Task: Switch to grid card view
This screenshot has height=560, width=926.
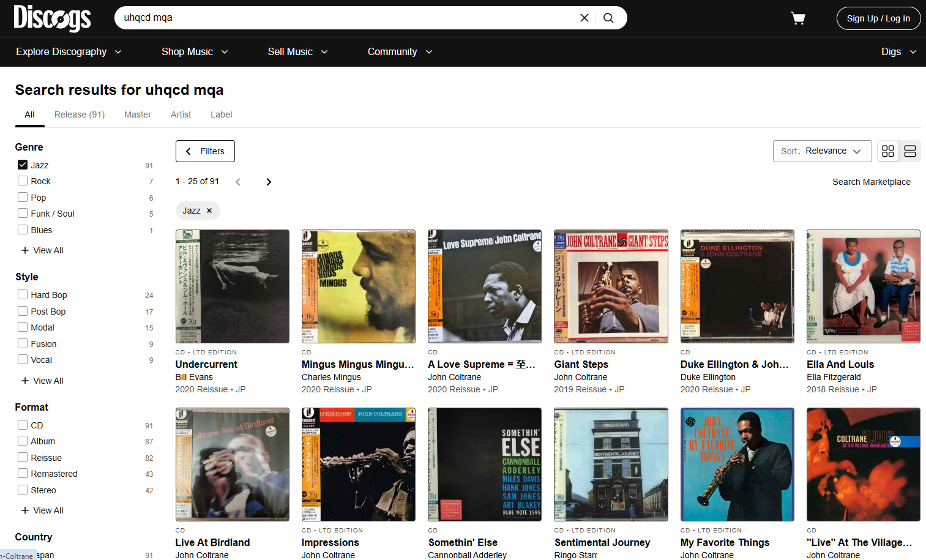Action: [x=888, y=151]
